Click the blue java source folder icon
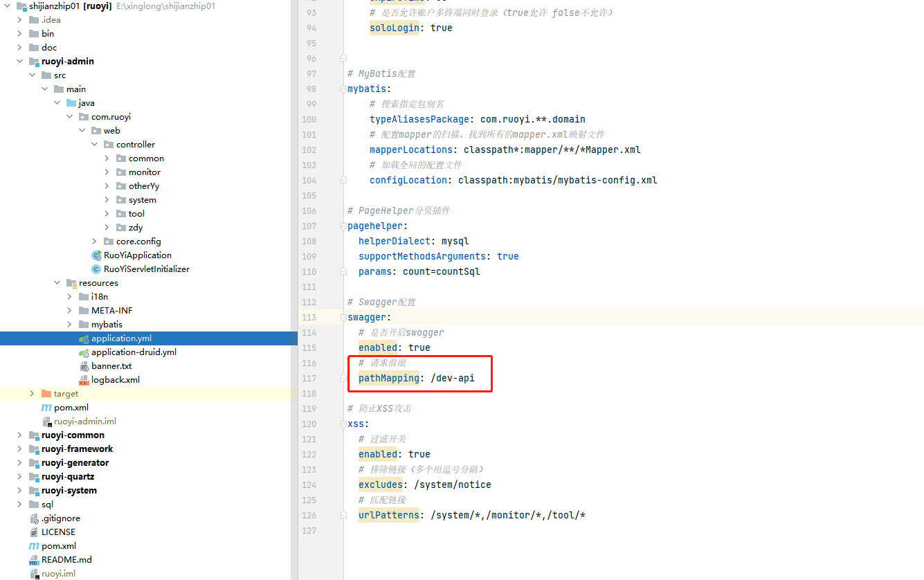 [71, 103]
